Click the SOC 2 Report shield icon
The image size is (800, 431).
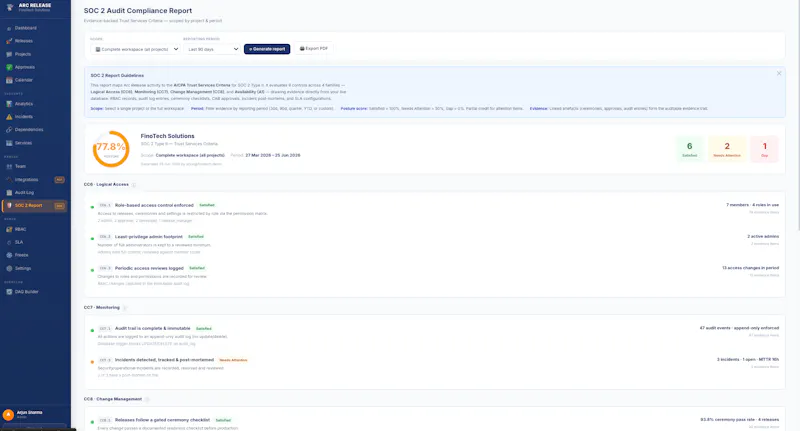click(9, 206)
